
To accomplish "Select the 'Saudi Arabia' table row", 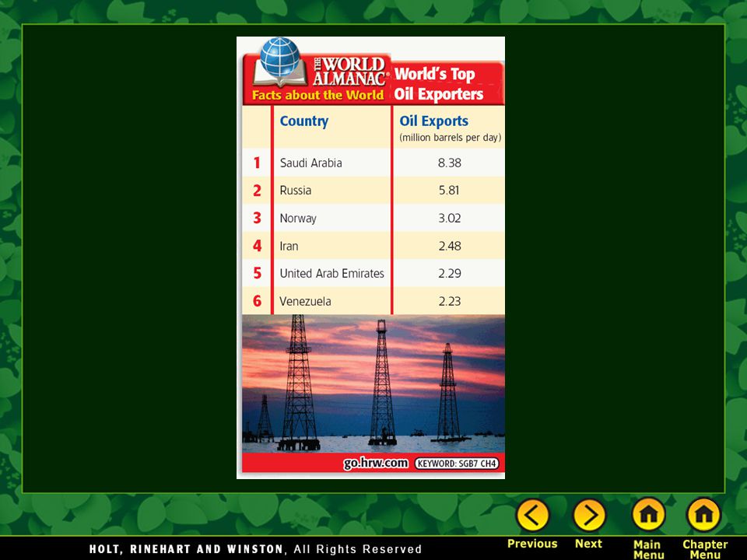I will (x=373, y=163).
